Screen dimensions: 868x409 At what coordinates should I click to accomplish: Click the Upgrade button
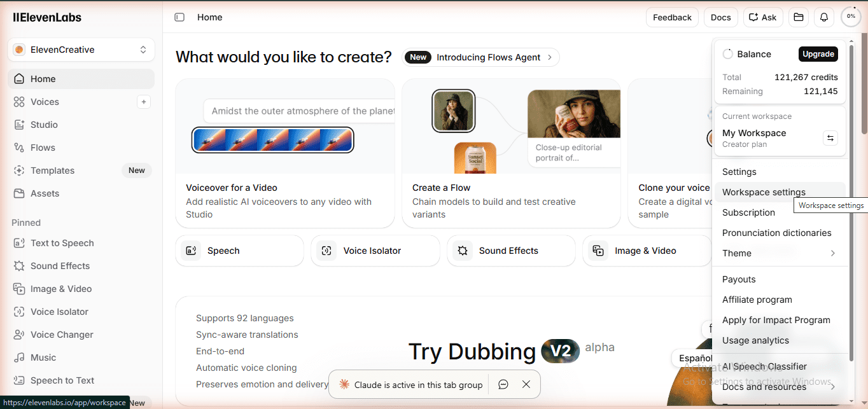point(818,54)
